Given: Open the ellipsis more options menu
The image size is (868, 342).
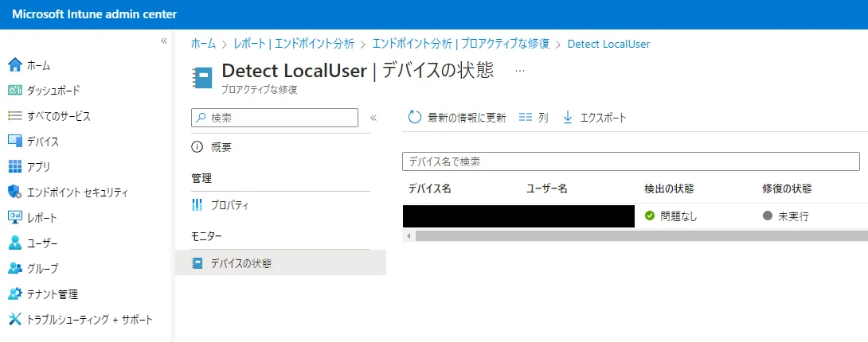Looking at the screenshot, I should point(520,72).
